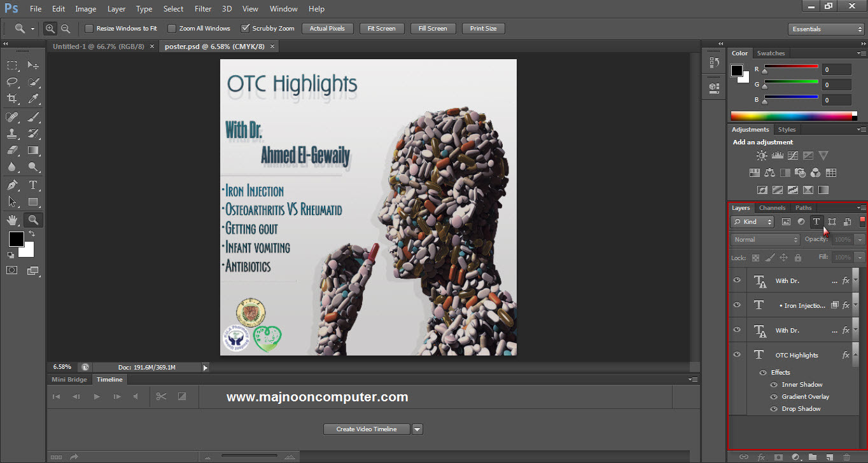Screen dimensions: 868x463
Task: Open the Essentials workspace dropdown
Action: click(825, 29)
